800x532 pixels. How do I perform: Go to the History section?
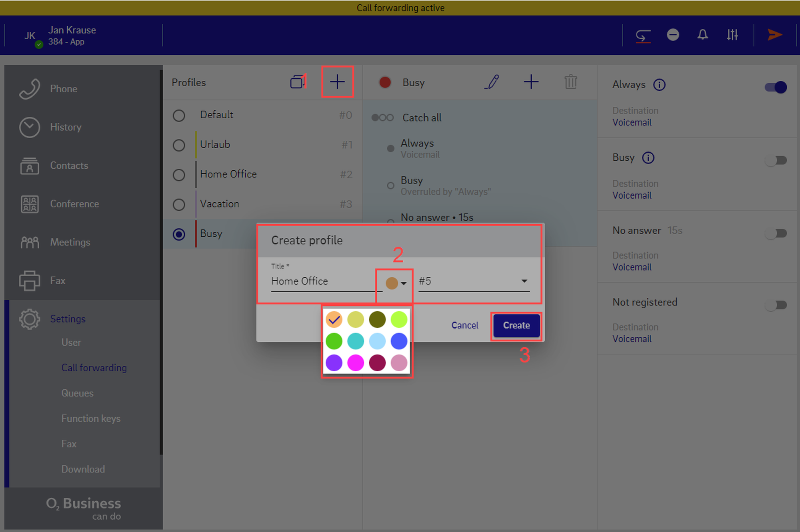pyautogui.click(x=65, y=127)
